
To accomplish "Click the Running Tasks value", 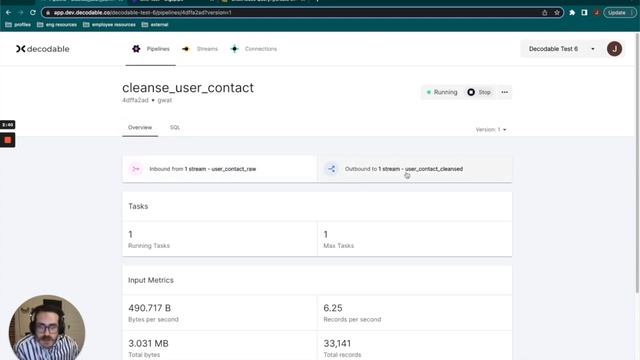I will (x=131, y=234).
